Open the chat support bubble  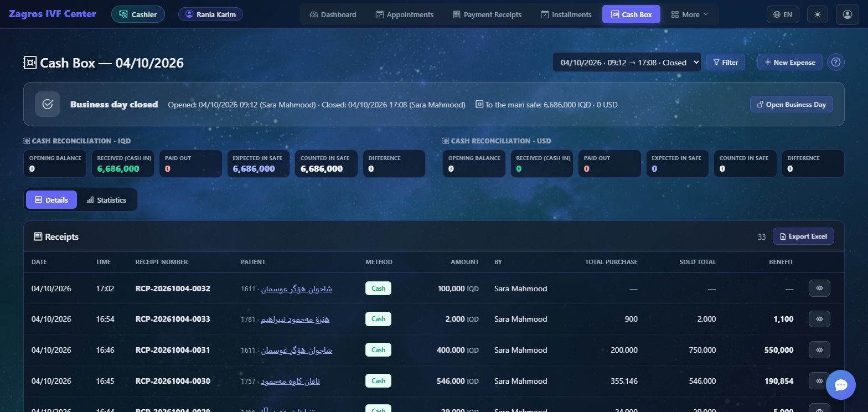tap(840, 384)
